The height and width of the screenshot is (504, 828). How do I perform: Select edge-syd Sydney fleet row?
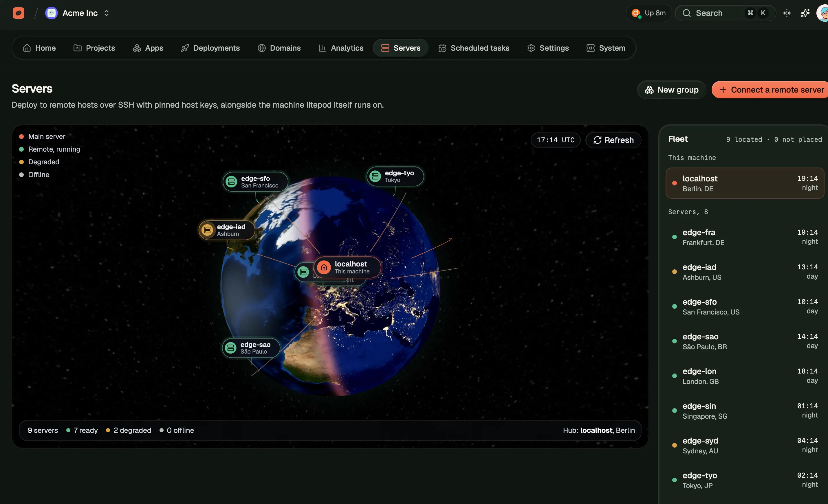click(x=745, y=445)
